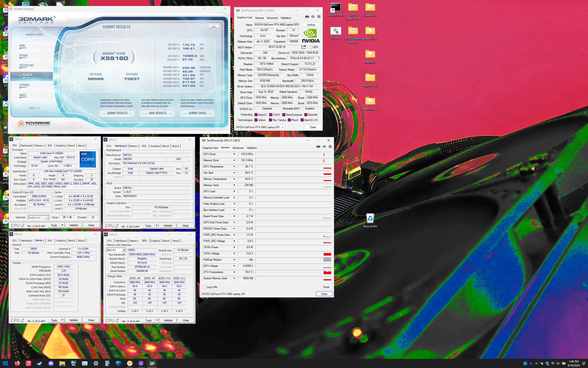Click the Discord icon in the taskbar
588x368 pixels.
(51, 363)
